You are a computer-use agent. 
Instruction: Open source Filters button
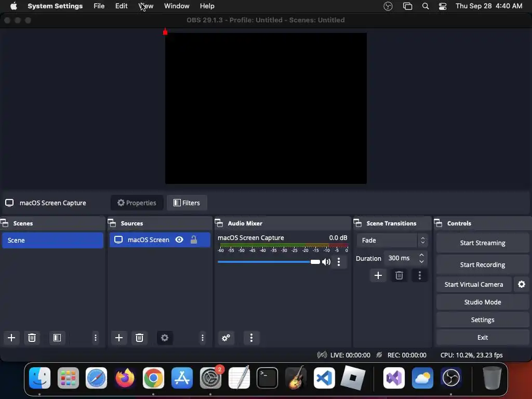[x=187, y=203]
